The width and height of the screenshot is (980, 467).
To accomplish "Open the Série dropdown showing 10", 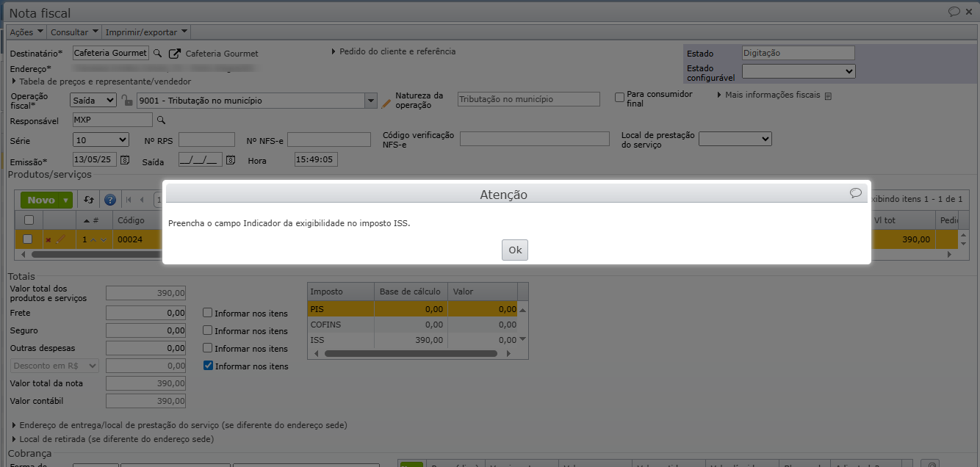I will (x=101, y=140).
